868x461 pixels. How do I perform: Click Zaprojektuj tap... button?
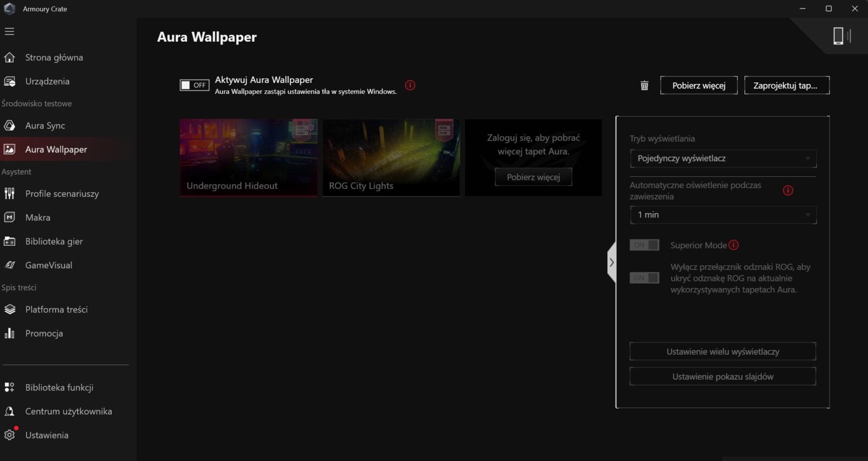787,85
